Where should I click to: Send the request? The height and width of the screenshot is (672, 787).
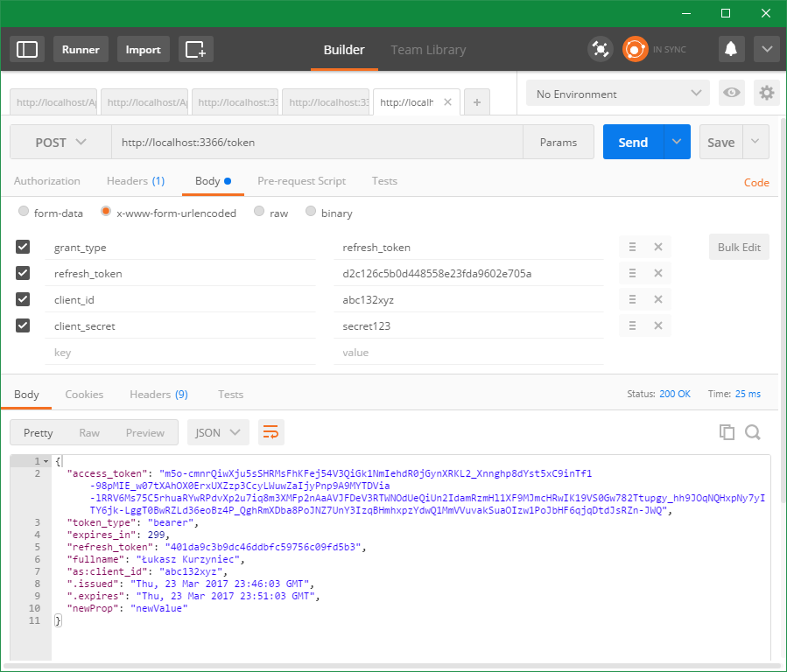633,142
